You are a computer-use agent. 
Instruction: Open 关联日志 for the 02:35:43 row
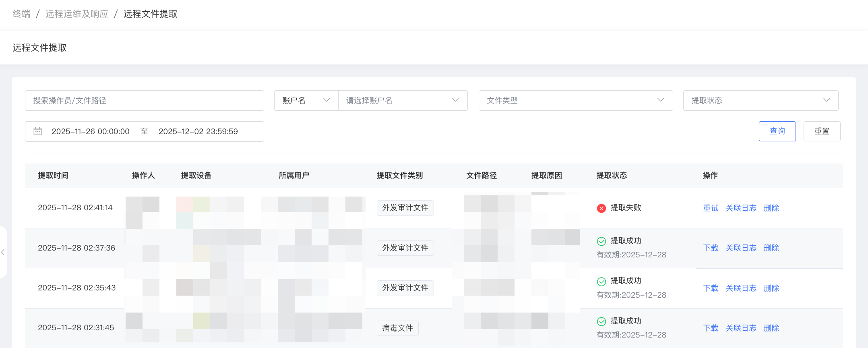pos(741,288)
